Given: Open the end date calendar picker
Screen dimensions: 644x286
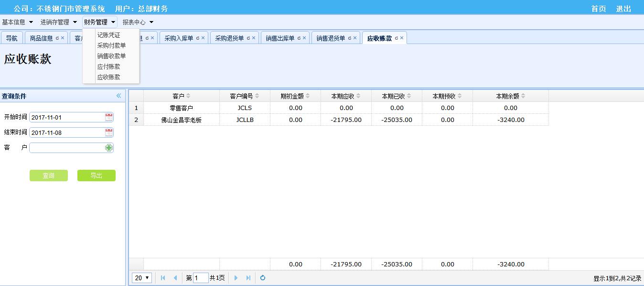Looking at the screenshot, I should [109, 132].
